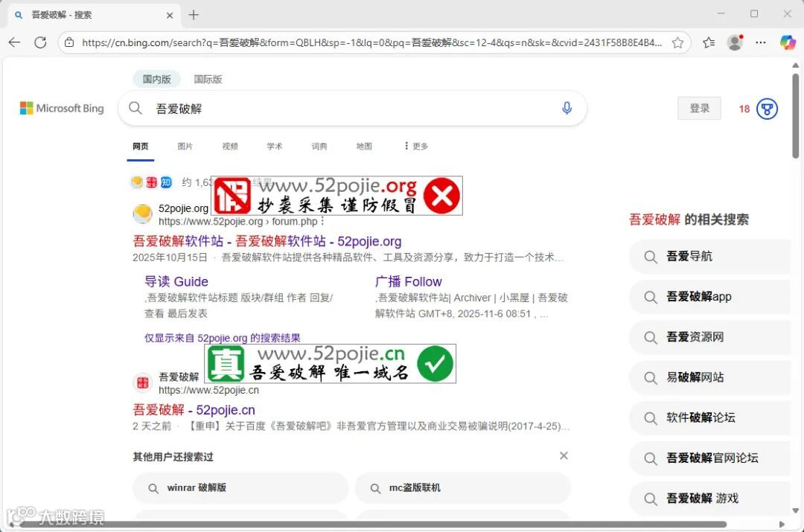
Task: Click the scrollbar down arrow
Action: point(795,510)
